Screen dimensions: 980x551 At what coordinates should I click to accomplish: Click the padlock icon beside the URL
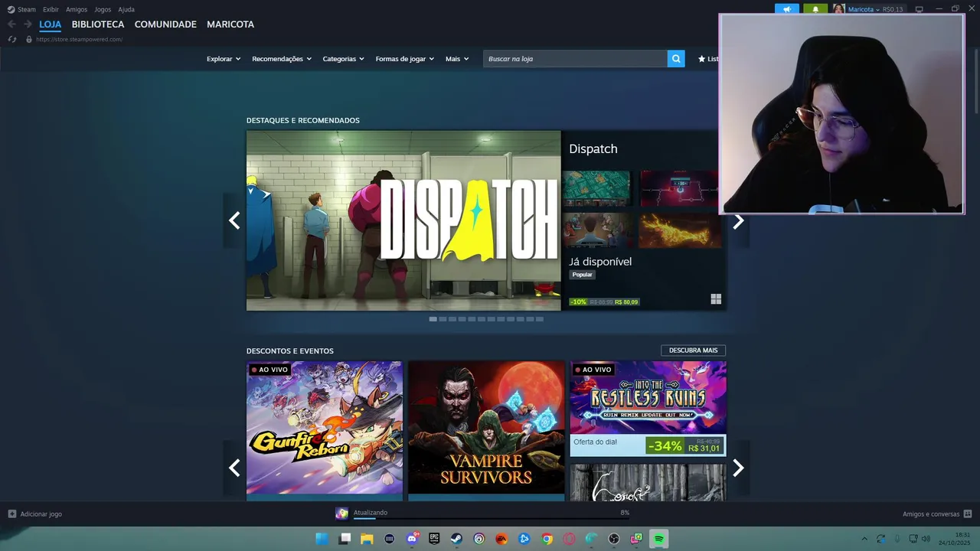[29, 39]
